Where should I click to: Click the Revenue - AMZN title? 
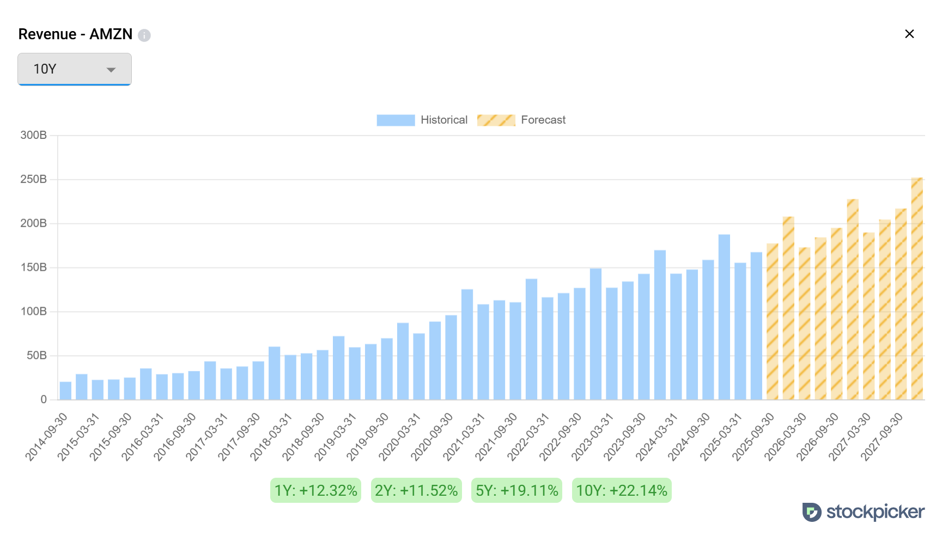coord(76,34)
